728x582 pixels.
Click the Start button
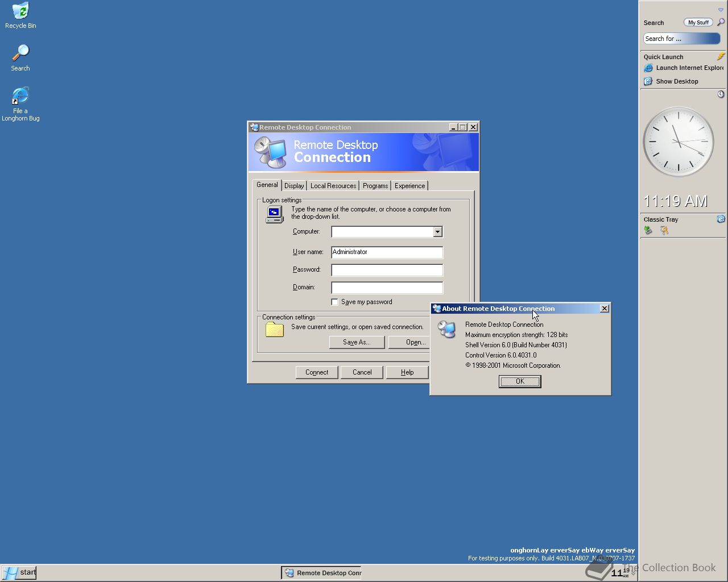point(19,572)
